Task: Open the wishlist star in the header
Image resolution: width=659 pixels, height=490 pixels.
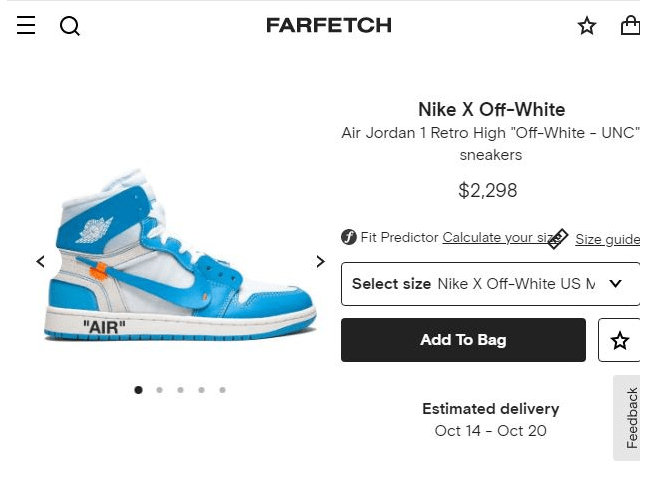Action: (587, 26)
